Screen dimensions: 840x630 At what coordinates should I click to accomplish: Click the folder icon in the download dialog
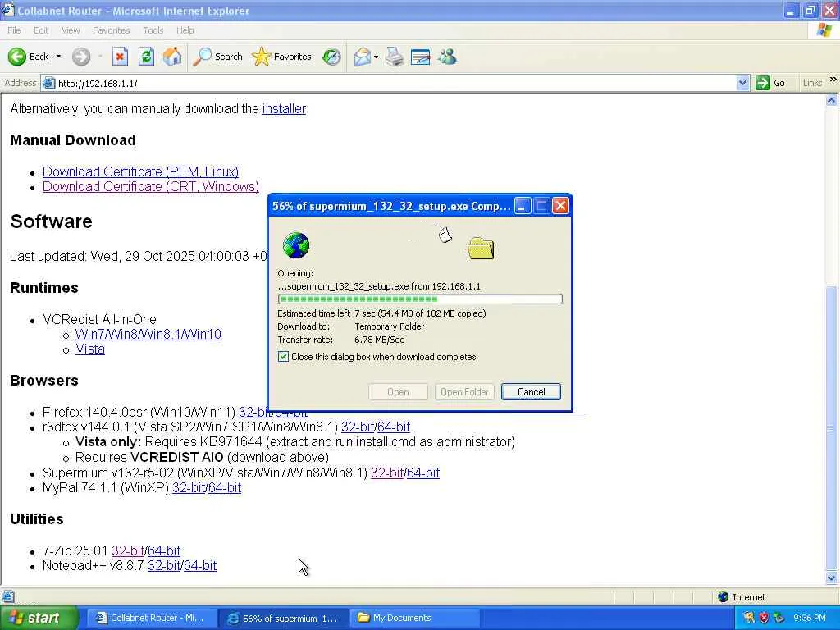[481, 248]
